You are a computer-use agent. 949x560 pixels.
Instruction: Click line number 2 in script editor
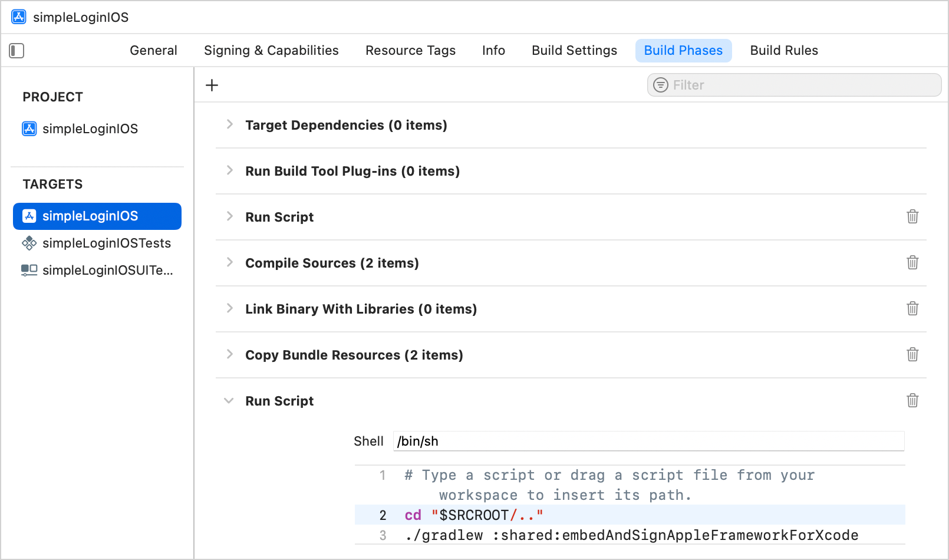coord(383,515)
